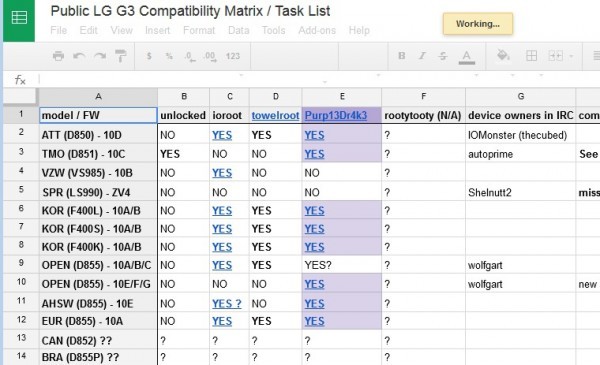
Task: Click the fx formula icon
Action: tap(20, 80)
